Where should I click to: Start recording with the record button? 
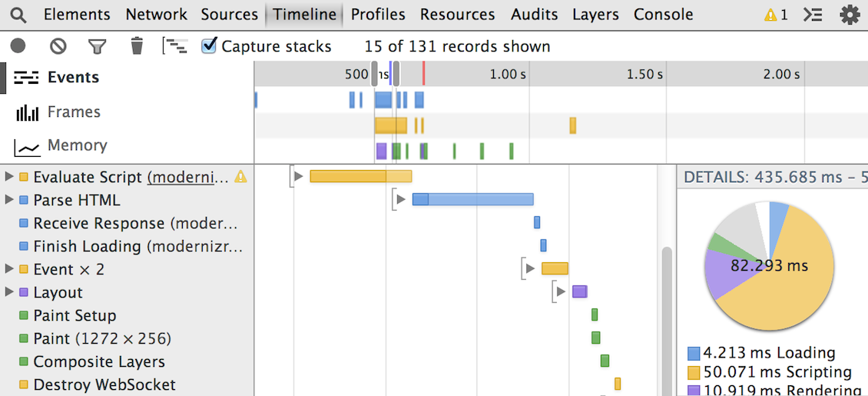18,46
